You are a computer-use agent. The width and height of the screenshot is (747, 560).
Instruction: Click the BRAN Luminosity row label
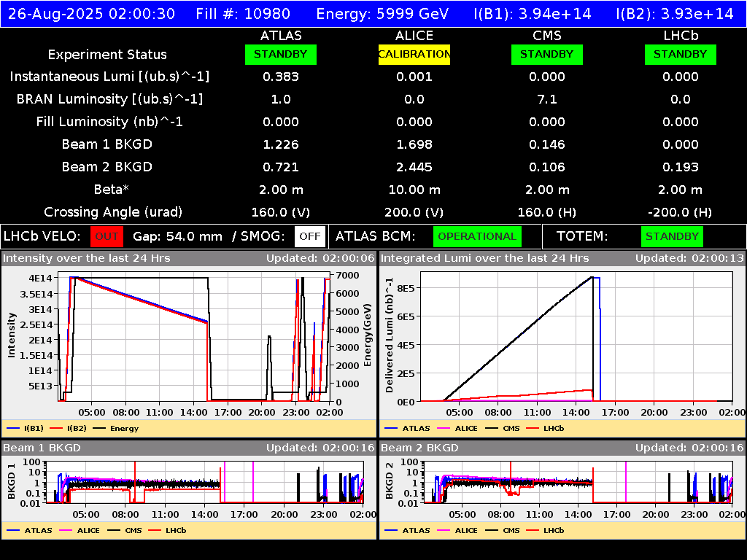[109, 99]
